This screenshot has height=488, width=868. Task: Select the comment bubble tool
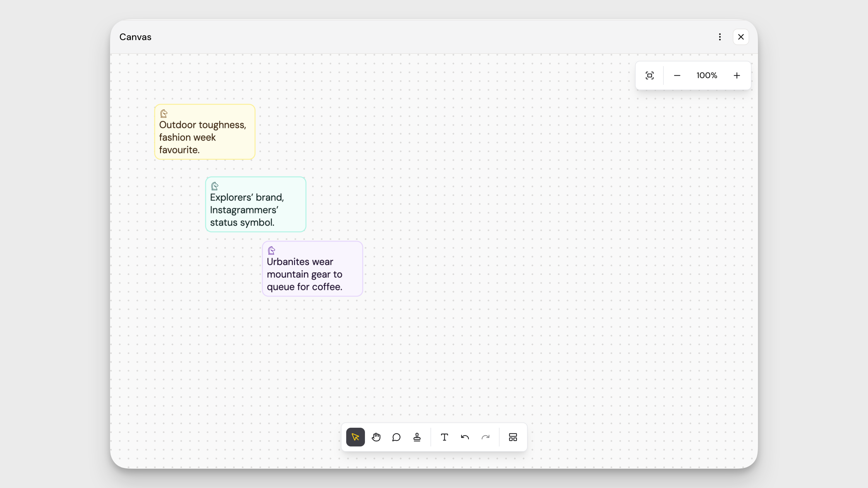(x=396, y=437)
